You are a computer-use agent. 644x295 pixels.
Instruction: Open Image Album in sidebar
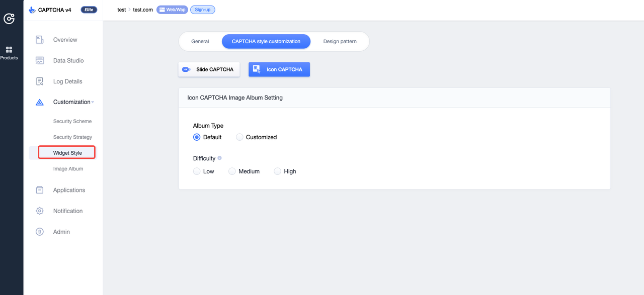pyautogui.click(x=68, y=169)
